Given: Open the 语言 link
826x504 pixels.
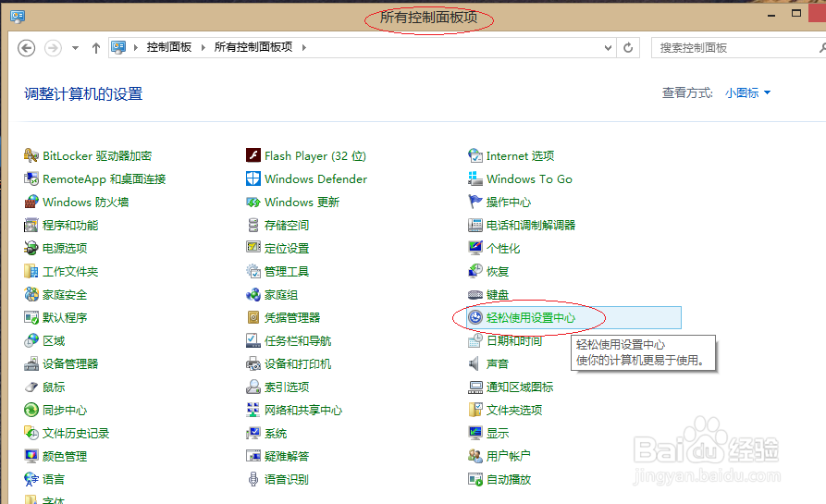Looking at the screenshot, I should click(x=54, y=479).
